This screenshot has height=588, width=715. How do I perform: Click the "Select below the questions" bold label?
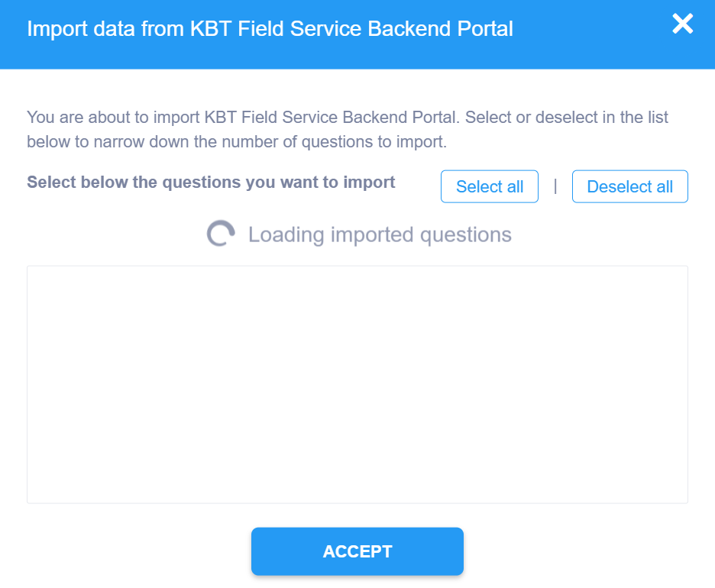[x=211, y=183]
